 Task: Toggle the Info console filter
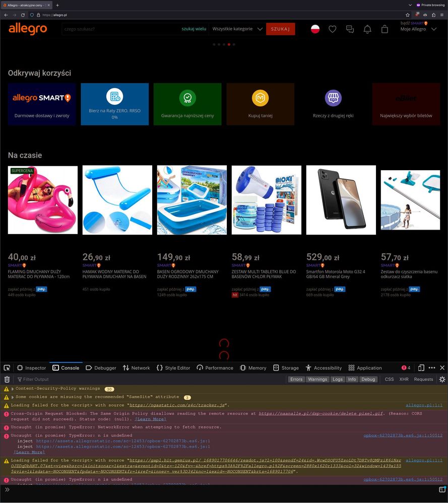(352, 379)
